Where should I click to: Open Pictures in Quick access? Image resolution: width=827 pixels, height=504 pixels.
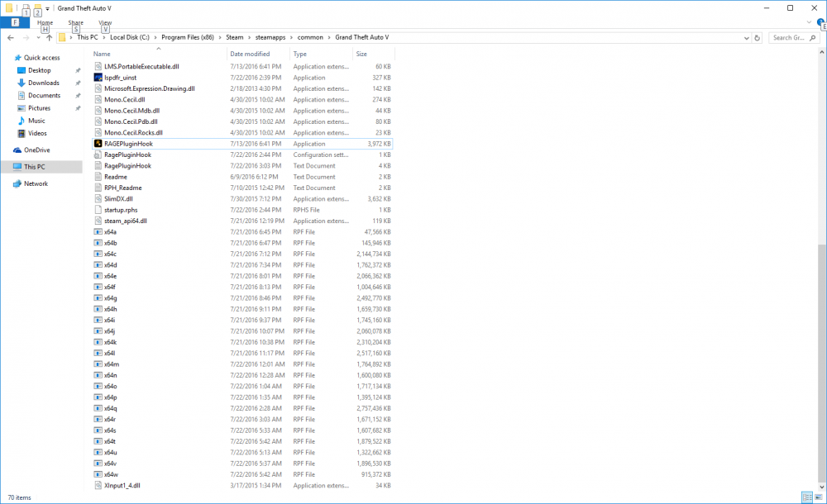pos(40,108)
